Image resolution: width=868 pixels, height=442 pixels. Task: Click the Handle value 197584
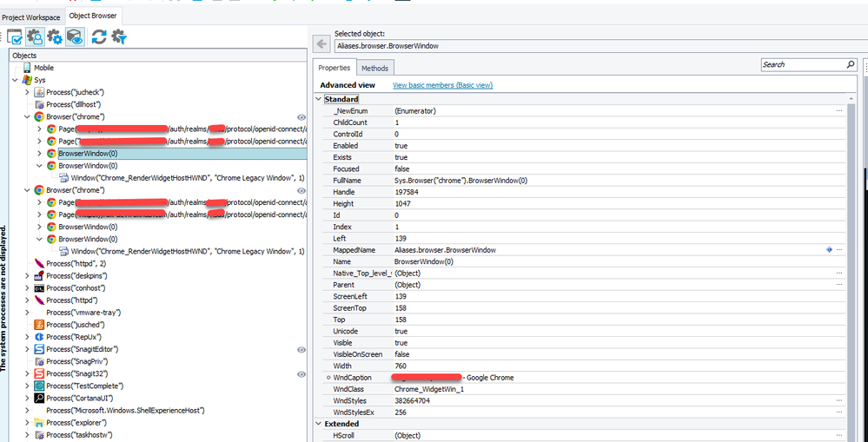407,192
